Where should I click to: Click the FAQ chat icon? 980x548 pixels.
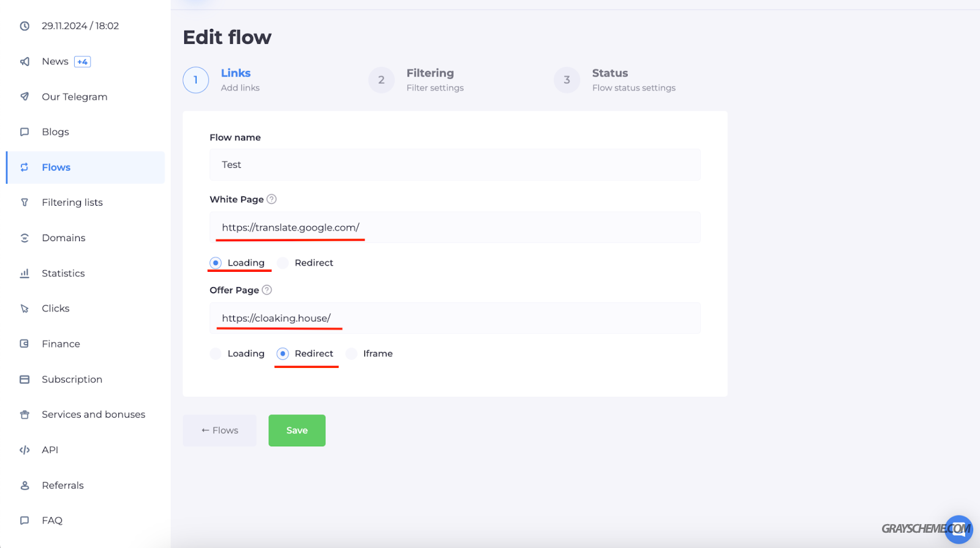tap(24, 520)
